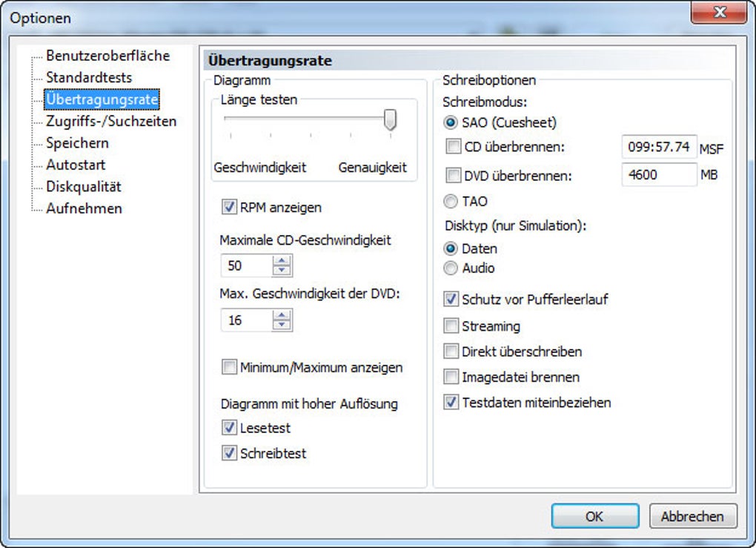Select Diskqualität in options tree

(x=84, y=187)
